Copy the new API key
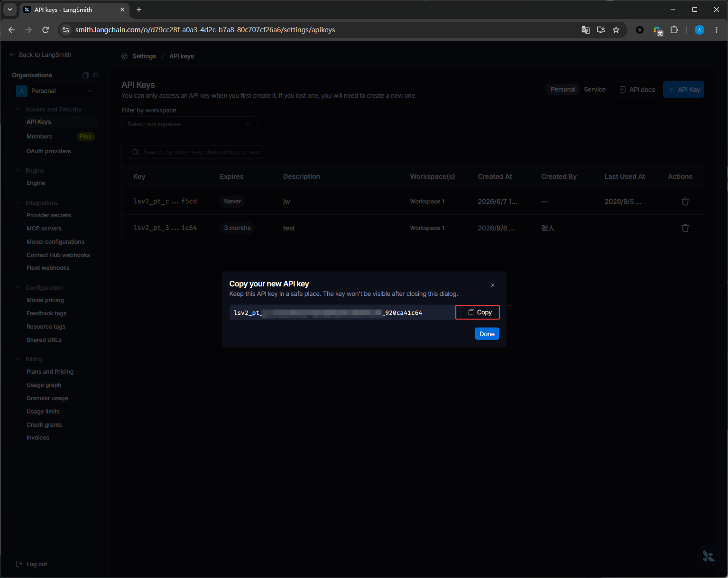This screenshot has height=578, width=728. pos(478,312)
